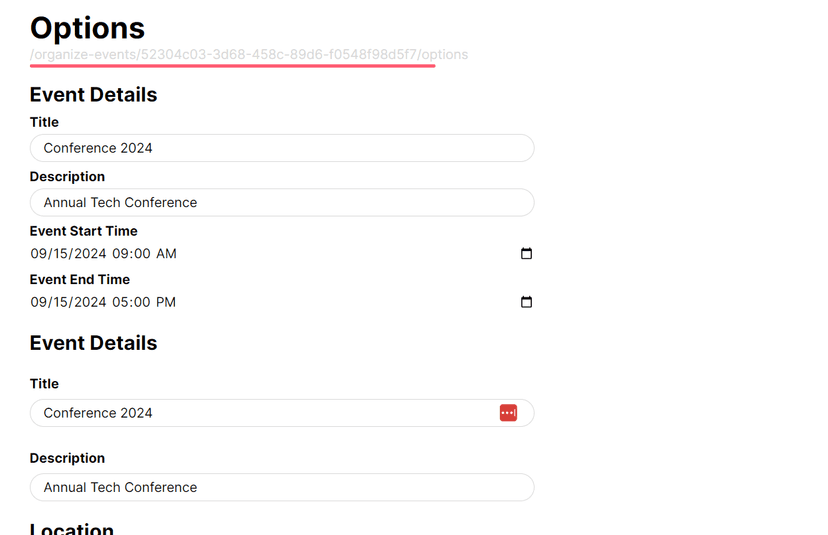Select the month in Event Start Time
Viewport: 828px width, 535px height.
click(39, 254)
